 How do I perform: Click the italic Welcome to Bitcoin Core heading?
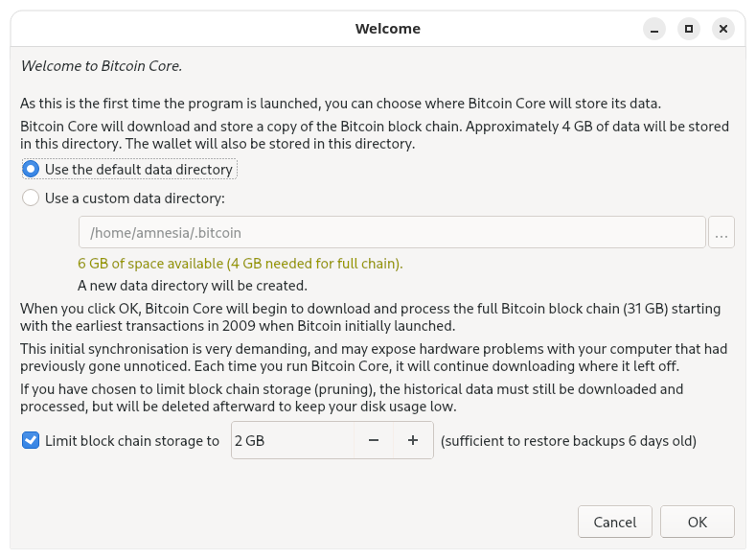tap(102, 66)
